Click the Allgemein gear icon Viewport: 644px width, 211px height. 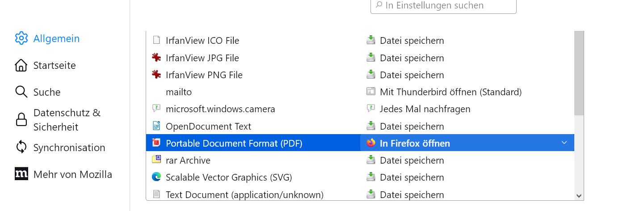(21, 38)
